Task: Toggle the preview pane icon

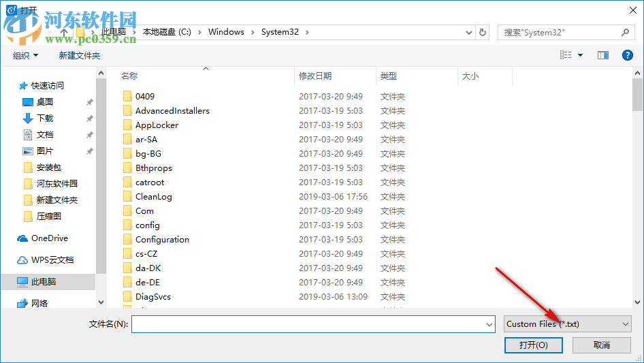Action: (x=603, y=55)
